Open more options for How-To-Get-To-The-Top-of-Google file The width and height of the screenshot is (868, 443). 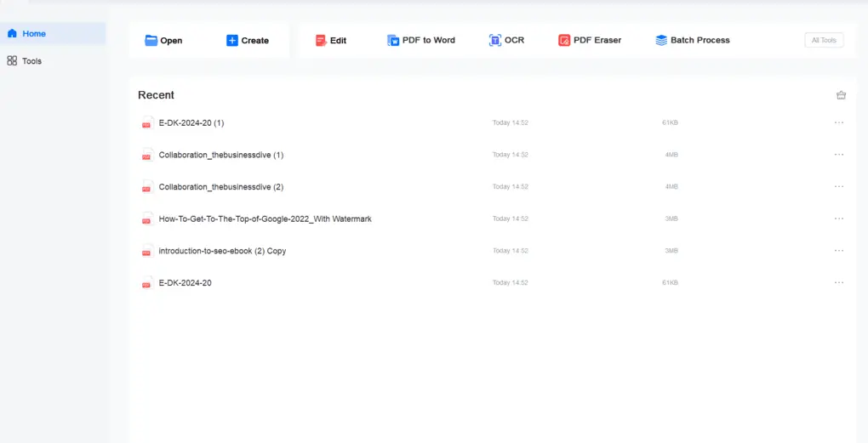839,219
